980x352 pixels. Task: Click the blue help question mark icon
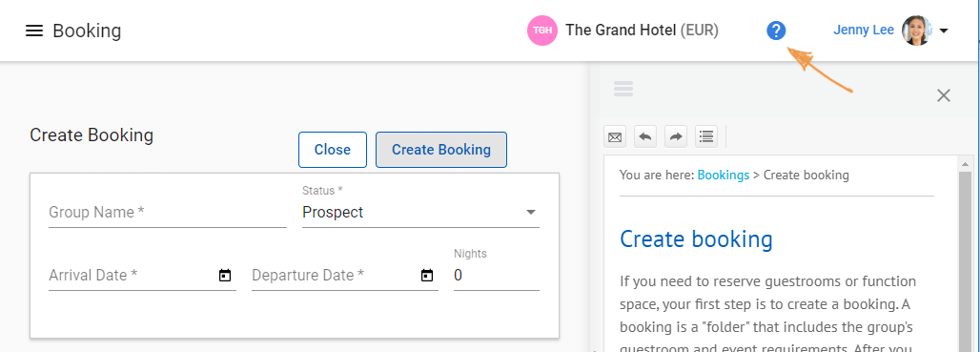coord(776,31)
